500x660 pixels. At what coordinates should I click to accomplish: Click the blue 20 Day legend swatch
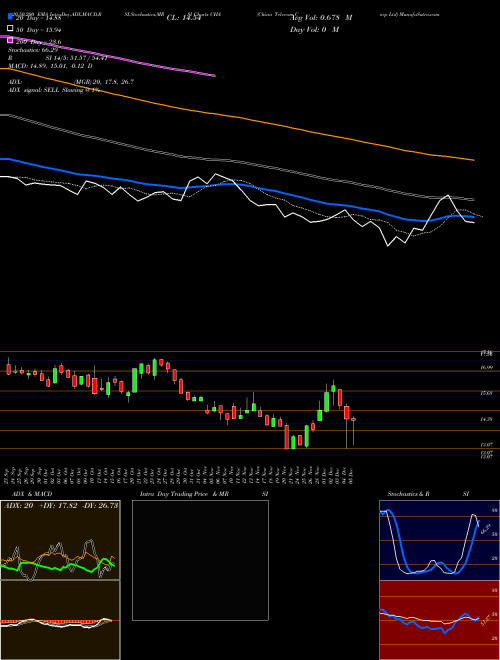[x=11, y=17]
